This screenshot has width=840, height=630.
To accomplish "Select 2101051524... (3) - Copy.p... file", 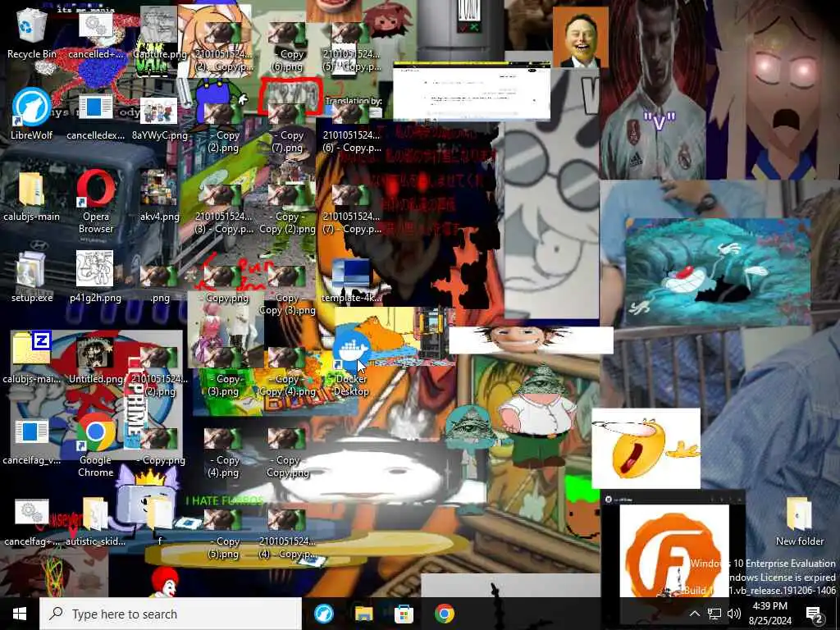I will click(x=223, y=210).
